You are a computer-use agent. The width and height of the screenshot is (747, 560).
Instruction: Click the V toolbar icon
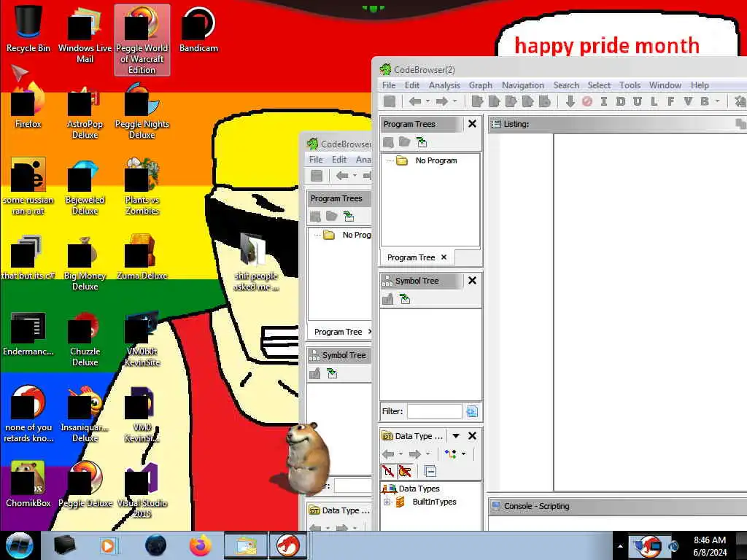pos(687,101)
